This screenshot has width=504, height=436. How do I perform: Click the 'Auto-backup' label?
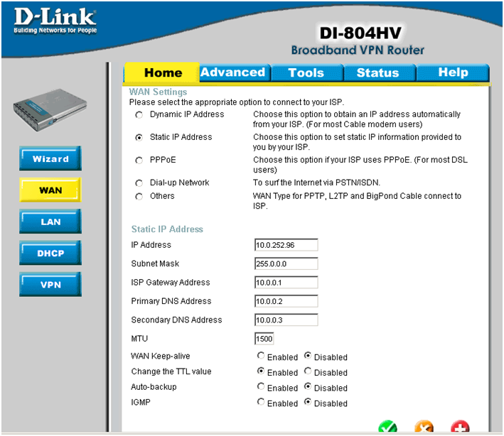(154, 387)
